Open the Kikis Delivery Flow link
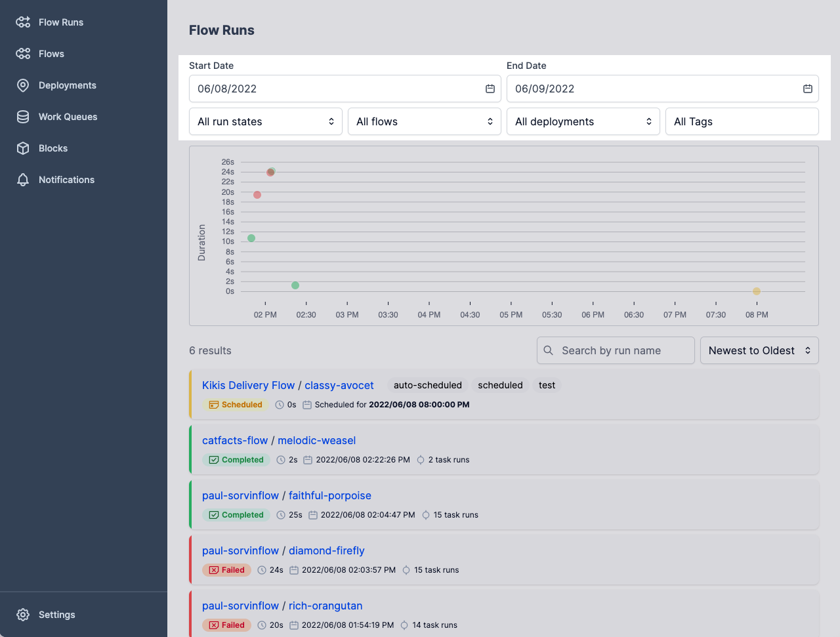 tap(249, 385)
